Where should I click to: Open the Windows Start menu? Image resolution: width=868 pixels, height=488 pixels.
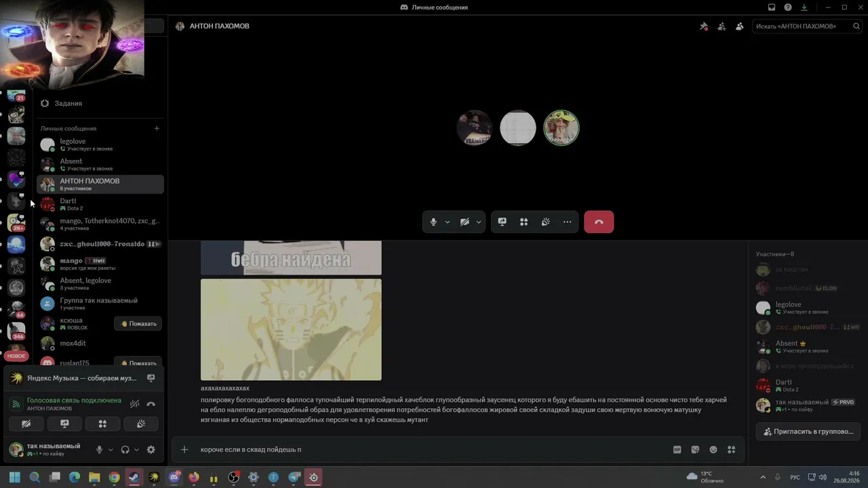pos(15,477)
